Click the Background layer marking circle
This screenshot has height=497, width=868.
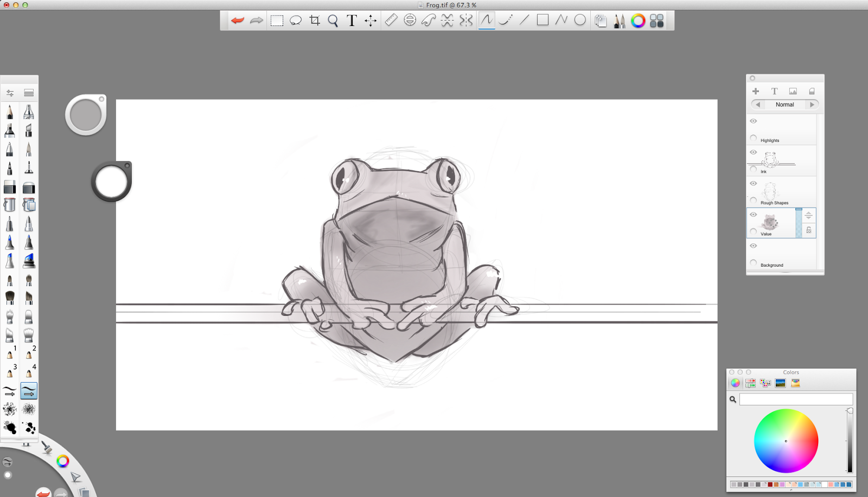(x=754, y=263)
